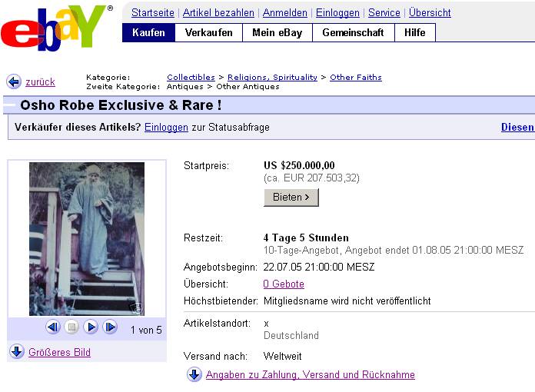Play the image slideshow
535x392 pixels.
(x=91, y=327)
